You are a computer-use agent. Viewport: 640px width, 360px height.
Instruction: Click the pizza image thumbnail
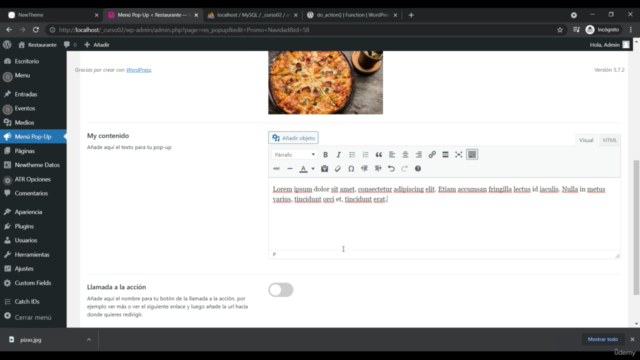pos(325,82)
